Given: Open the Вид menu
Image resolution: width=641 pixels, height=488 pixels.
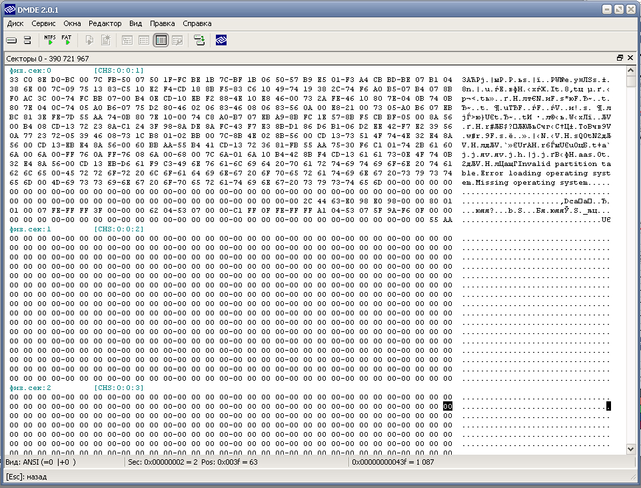Looking at the screenshot, I should 135,21.
